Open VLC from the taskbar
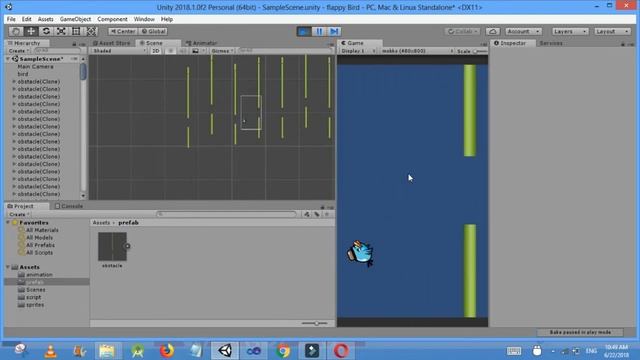This screenshot has width=640, height=360. point(50,351)
